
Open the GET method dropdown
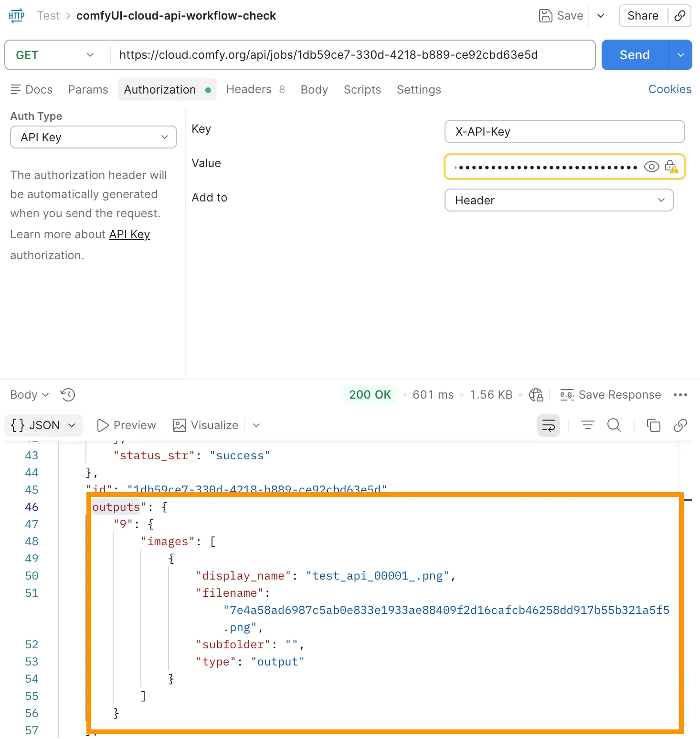click(x=55, y=55)
